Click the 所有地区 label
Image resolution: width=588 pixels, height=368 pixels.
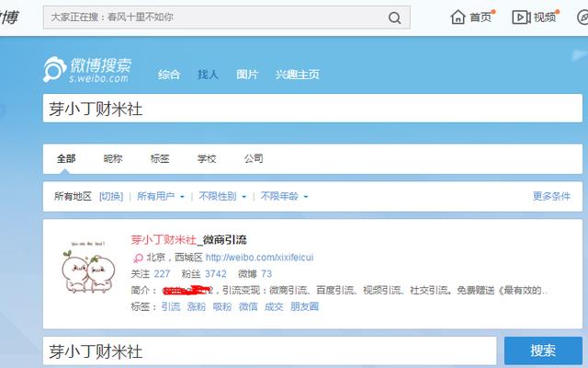(73, 196)
